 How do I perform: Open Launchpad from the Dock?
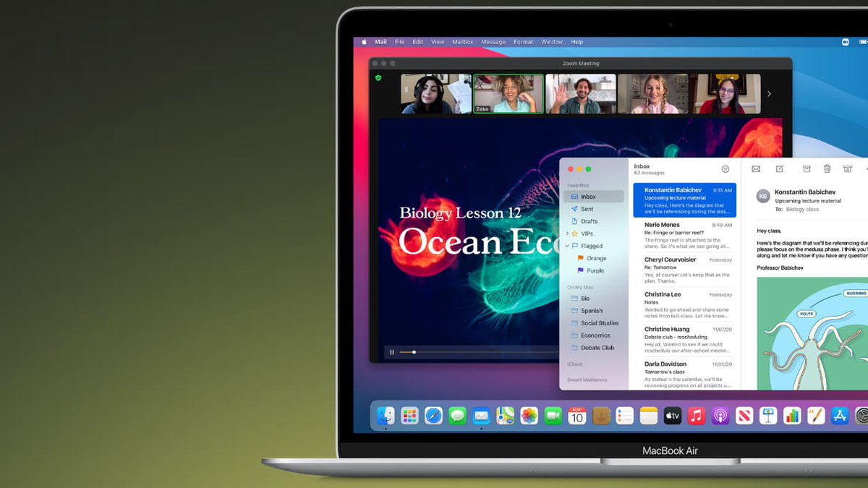tap(410, 416)
